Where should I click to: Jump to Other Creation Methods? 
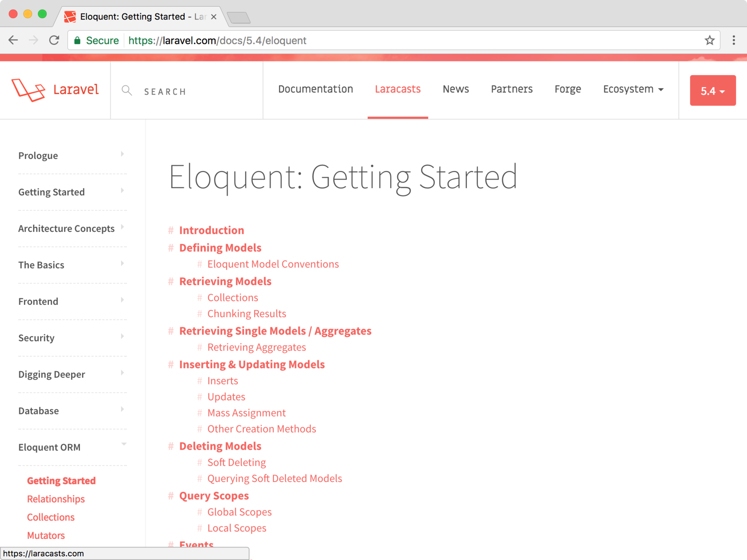(262, 429)
